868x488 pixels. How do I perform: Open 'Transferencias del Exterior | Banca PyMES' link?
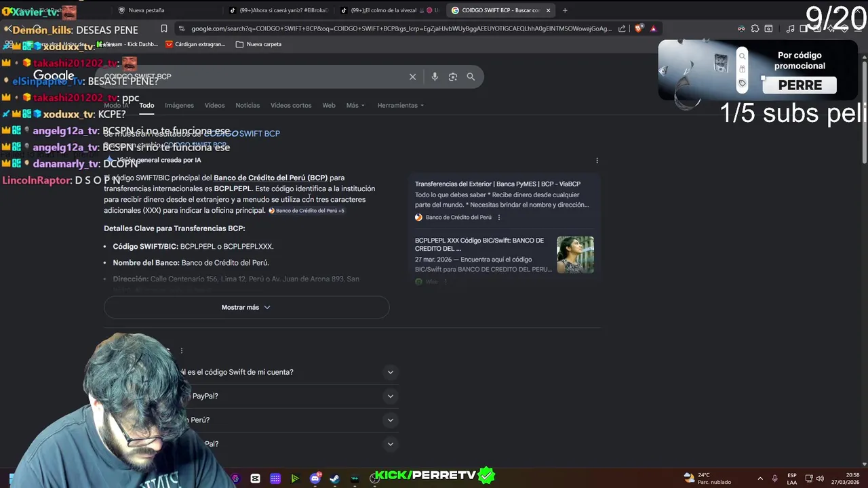pos(498,184)
